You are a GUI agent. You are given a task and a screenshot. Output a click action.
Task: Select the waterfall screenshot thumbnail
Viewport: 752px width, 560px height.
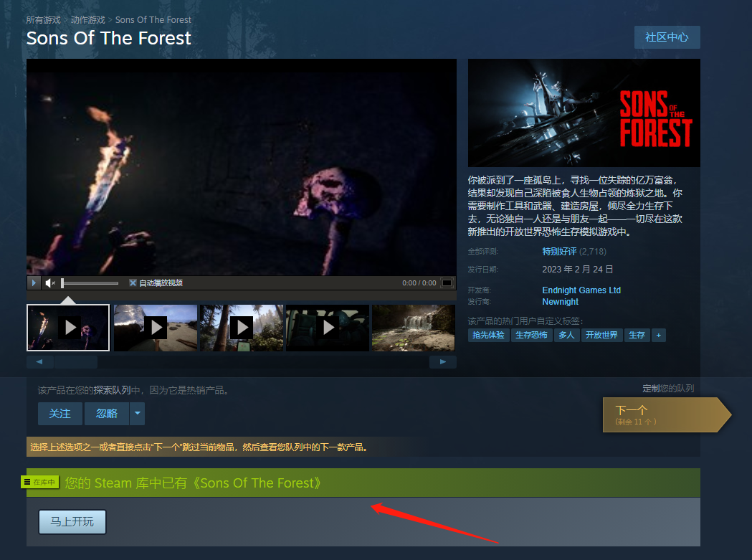coord(414,328)
